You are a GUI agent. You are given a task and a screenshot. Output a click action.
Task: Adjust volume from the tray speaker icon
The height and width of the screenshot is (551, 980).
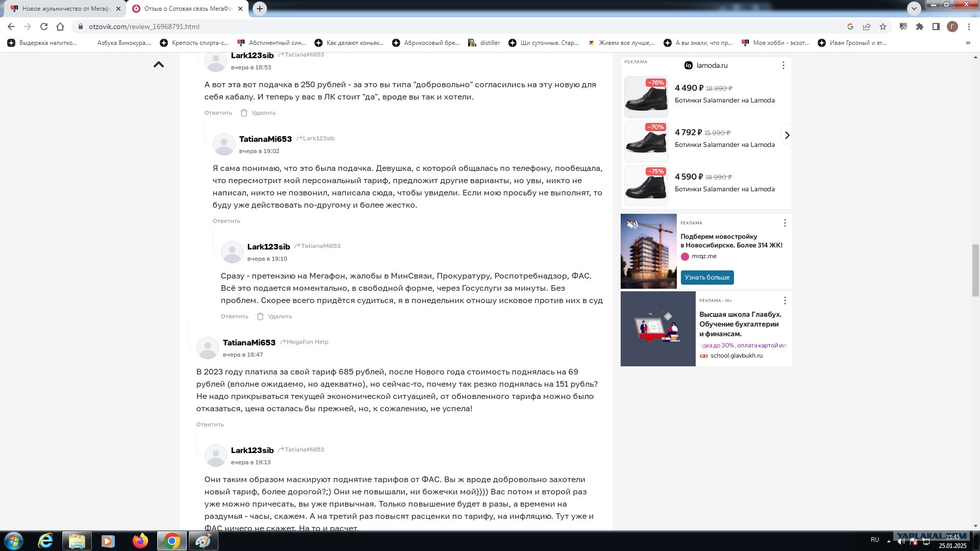(901, 541)
